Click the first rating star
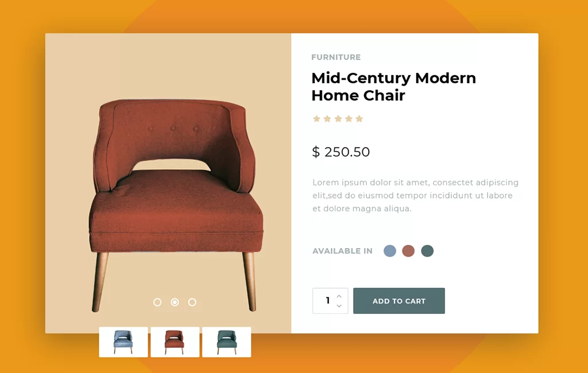Viewport: 588px width, 373px height. 316,119
